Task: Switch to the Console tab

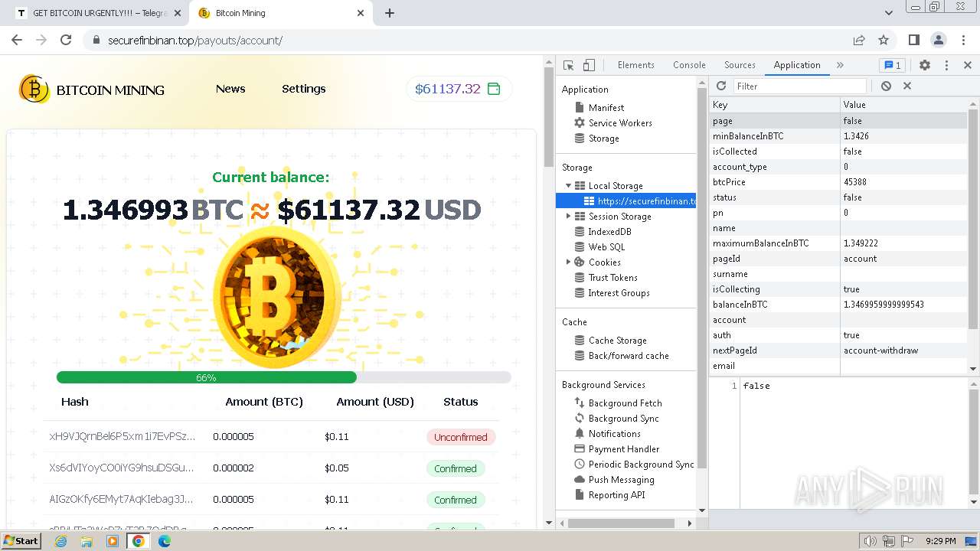Action: pyautogui.click(x=689, y=65)
